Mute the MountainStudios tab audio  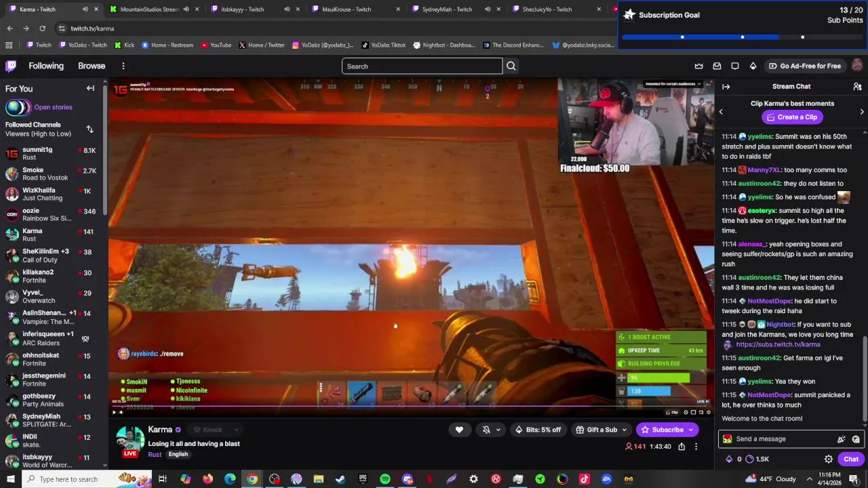[186, 9]
